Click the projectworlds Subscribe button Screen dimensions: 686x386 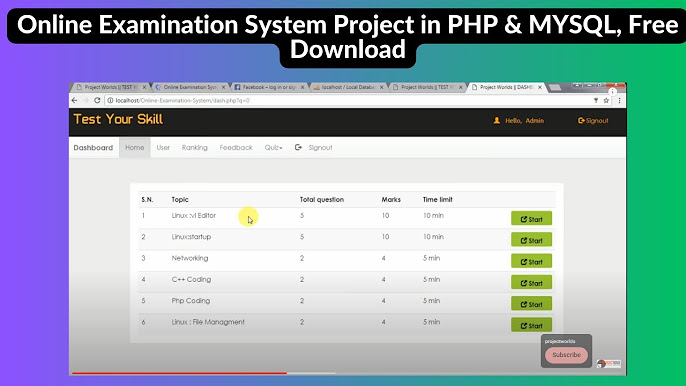click(566, 355)
